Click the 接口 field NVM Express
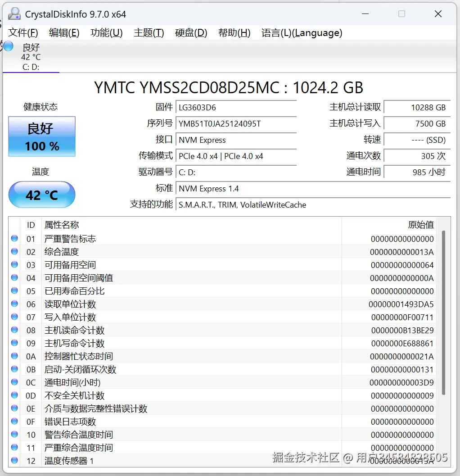Viewport: 460px width, 476px height. [x=236, y=140]
